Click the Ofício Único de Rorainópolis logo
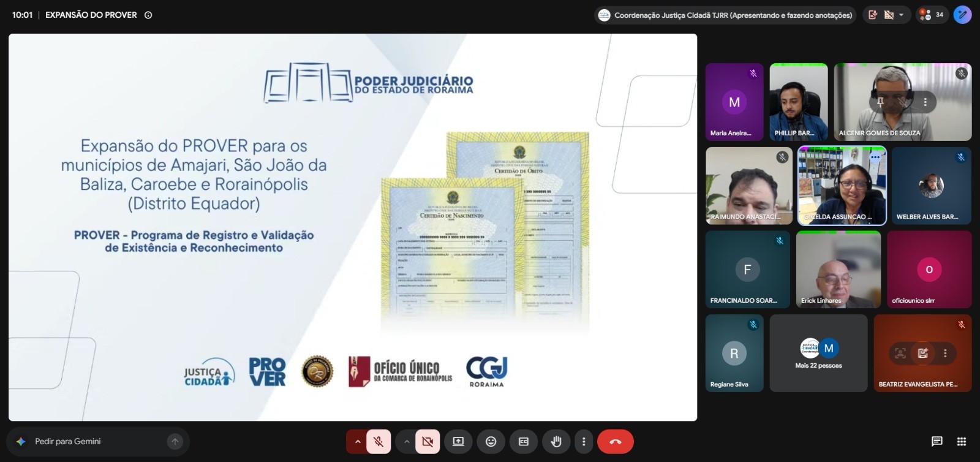Image resolution: width=980 pixels, height=462 pixels. coord(400,371)
